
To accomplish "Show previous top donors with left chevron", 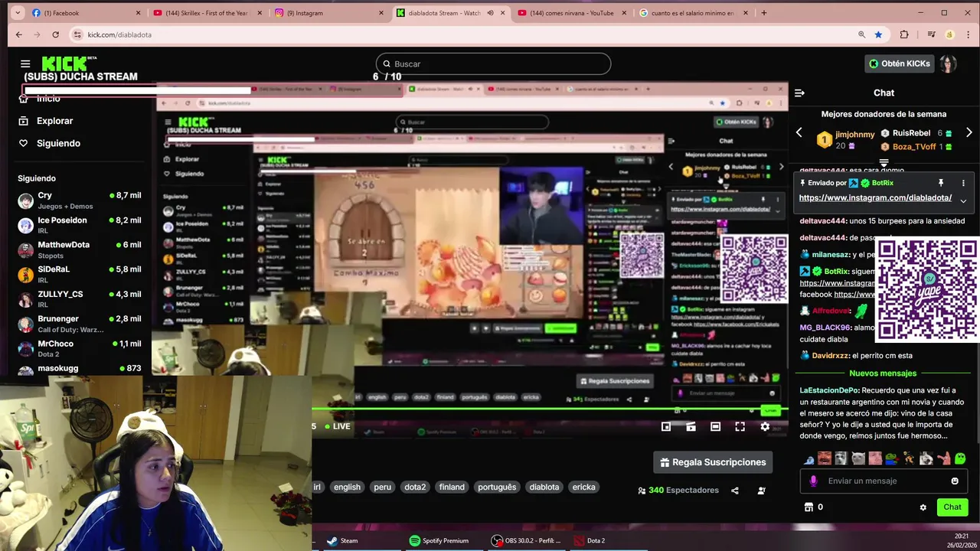I will coord(799,133).
